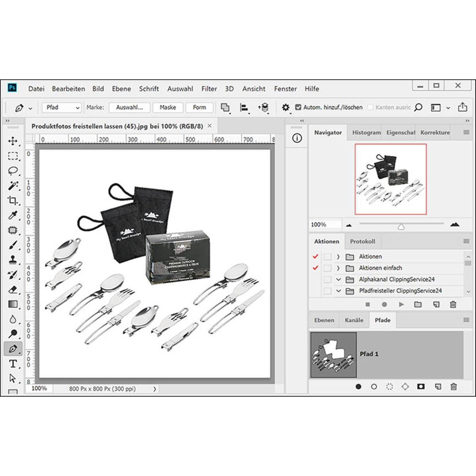Image resolution: width=476 pixels, height=476 pixels.
Task: Switch to the Kanäle tab
Action: pyautogui.click(x=354, y=320)
